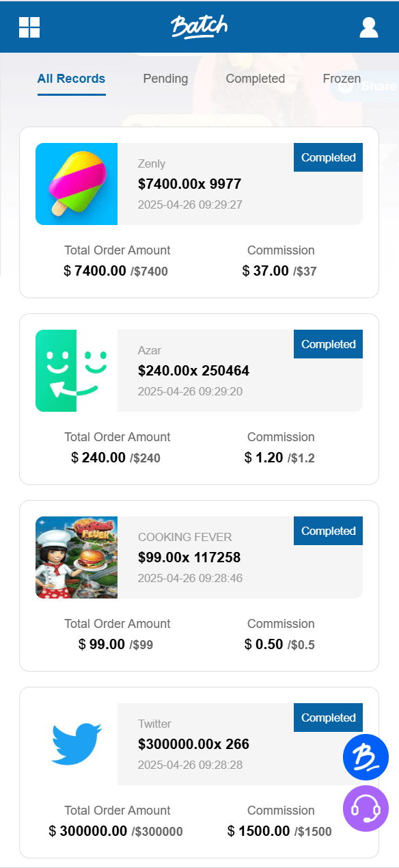
Task: Click Completed badge on Cooking Fever order
Action: [x=329, y=531]
